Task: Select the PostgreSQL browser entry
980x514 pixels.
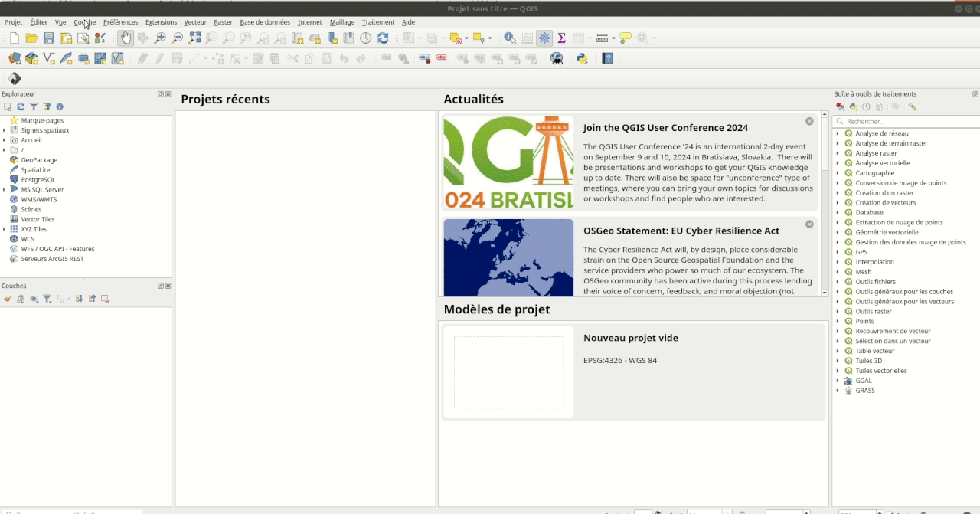Action: click(x=38, y=179)
